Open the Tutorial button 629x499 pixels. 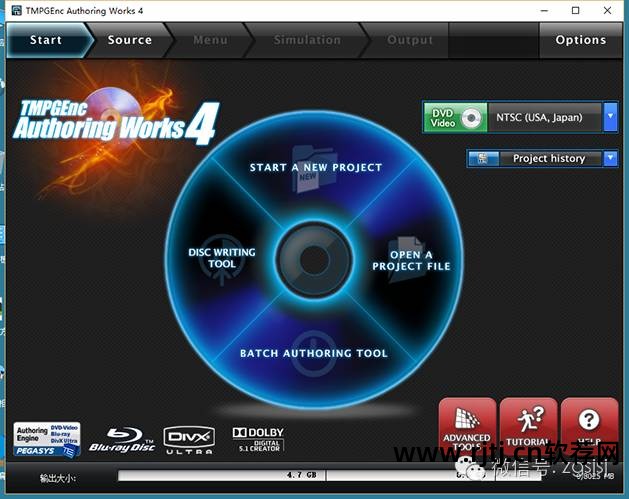click(528, 427)
